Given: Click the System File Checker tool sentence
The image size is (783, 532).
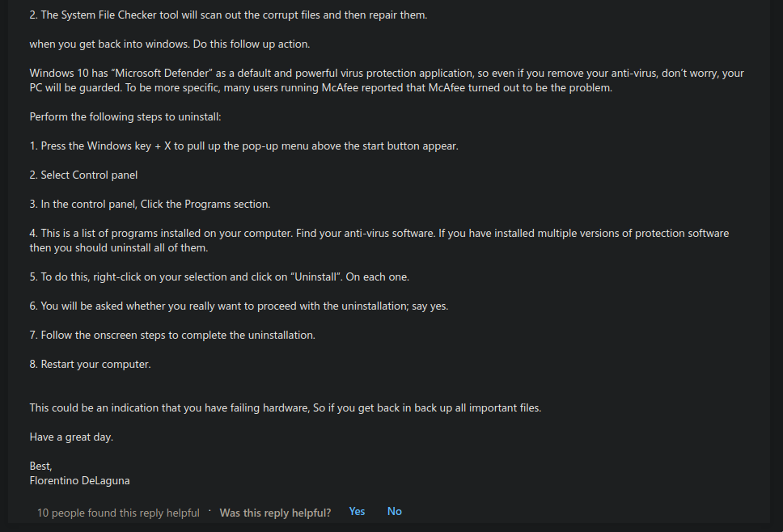Looking at the screenshot, I should 228,15.
